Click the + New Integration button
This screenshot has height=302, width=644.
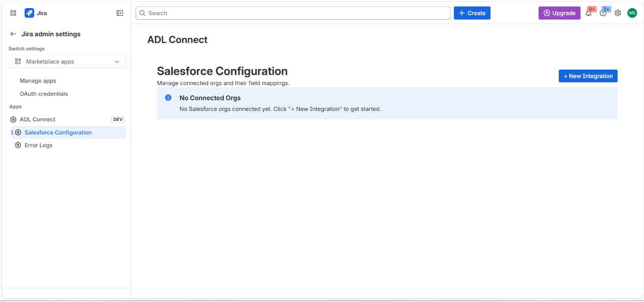tap(588, 76)
